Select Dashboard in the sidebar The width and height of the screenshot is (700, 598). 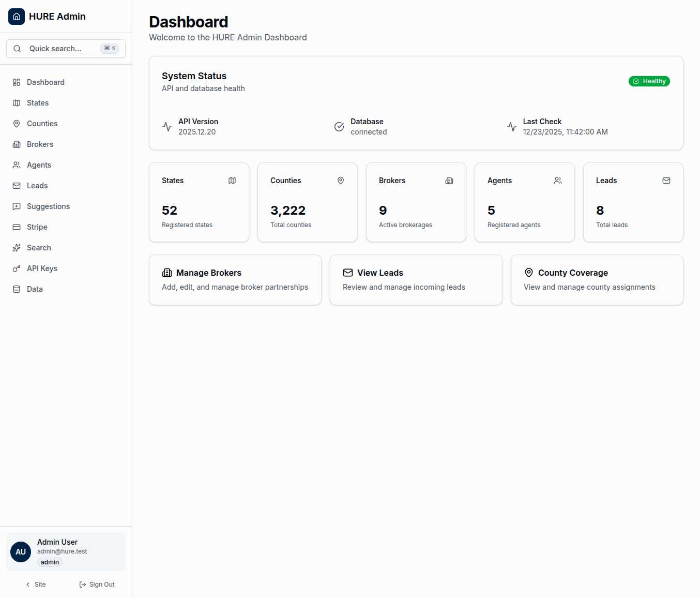click(x=45, y=82)
